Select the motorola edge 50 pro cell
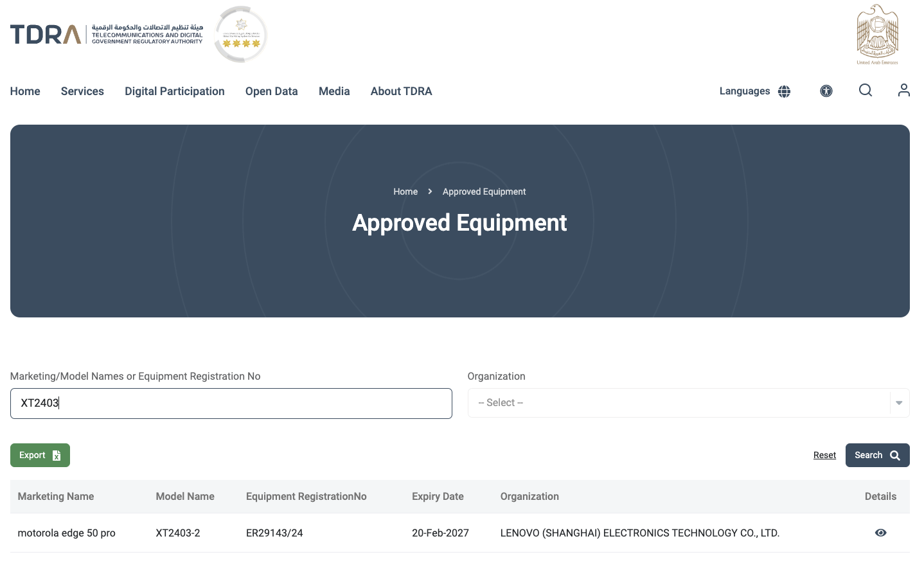 point(67,533)
